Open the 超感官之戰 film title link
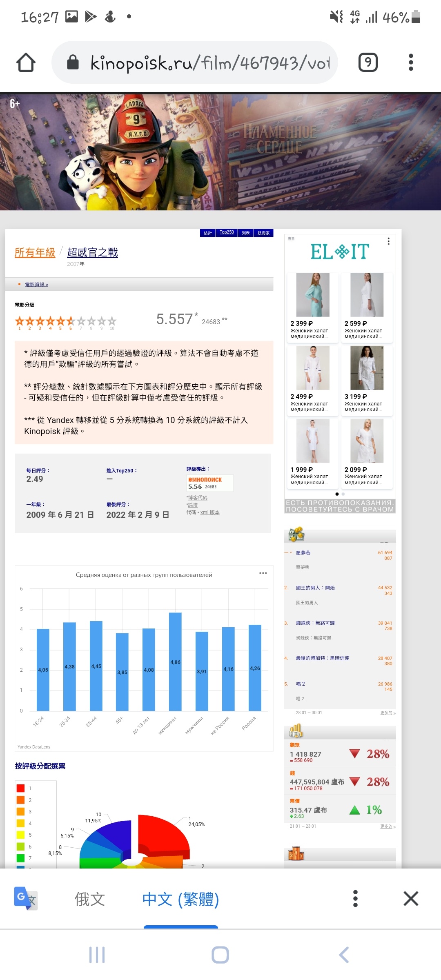441x980 pixels. [92, 252]
